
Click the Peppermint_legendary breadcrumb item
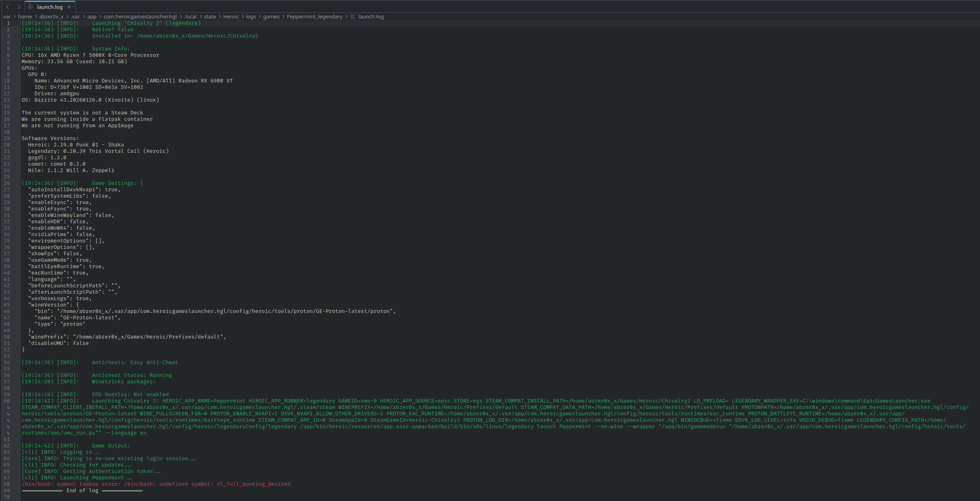[x=314, y=16]
